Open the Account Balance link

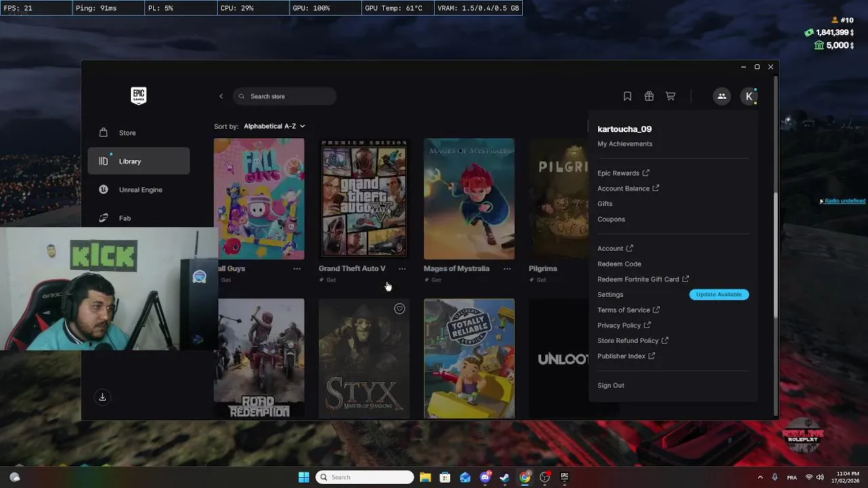(628, 188)
